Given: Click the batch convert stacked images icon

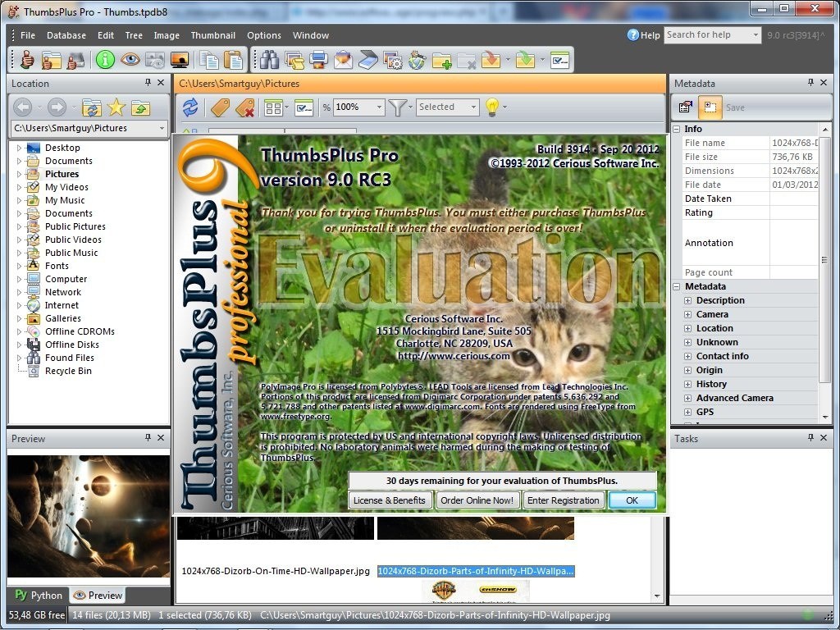Looking at the screenshot, I should [x=294, y=59].
